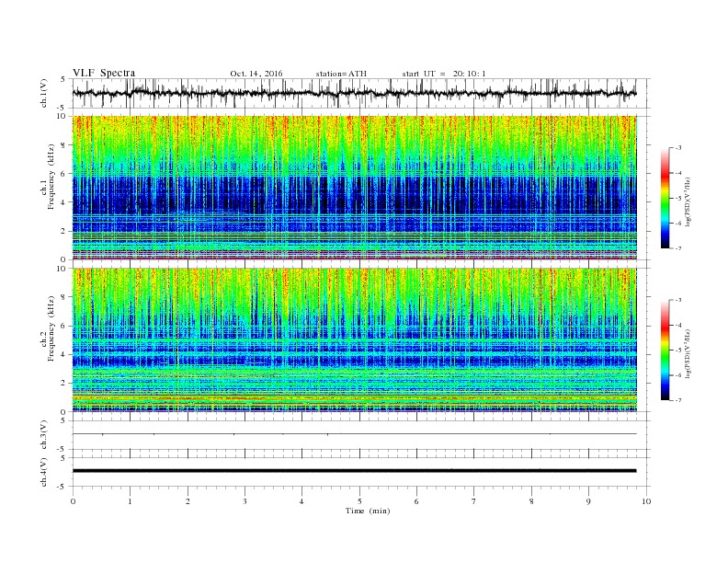Click the 'ch.4 (V)' axis label
The image size is (728, 563).
pos(44,472)
